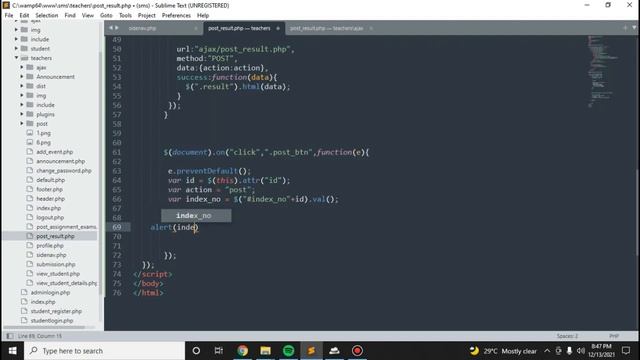Open the Preferences menu
The height and width of the screenshot is (360, 640).
[176, 15]
